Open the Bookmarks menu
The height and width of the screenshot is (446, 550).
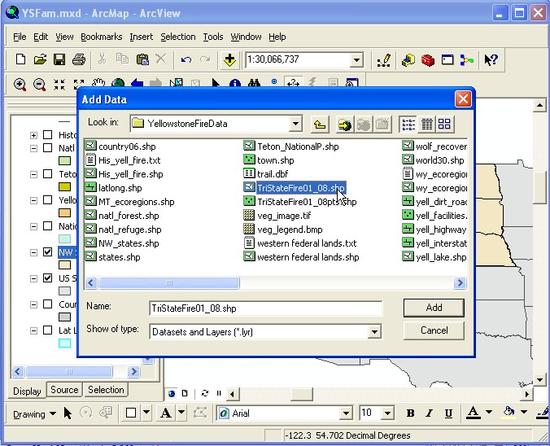[101, 37]
